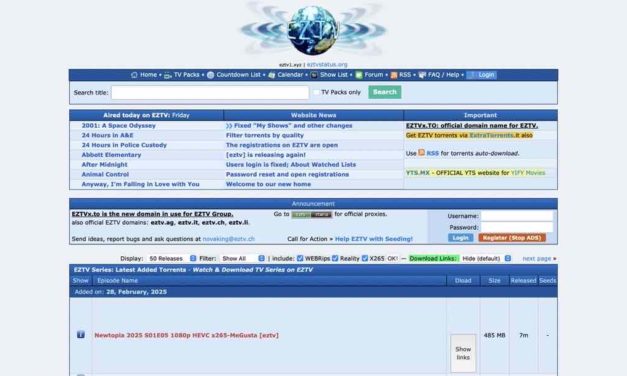
Task: Visit the Forum page
Action: pos(373,75)
